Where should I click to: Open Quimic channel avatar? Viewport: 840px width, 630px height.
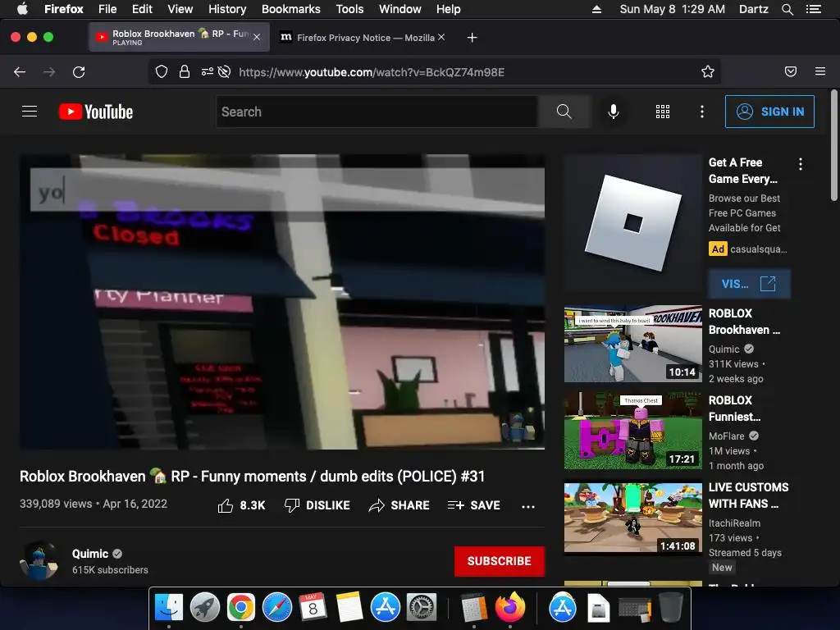pos(39,560)
